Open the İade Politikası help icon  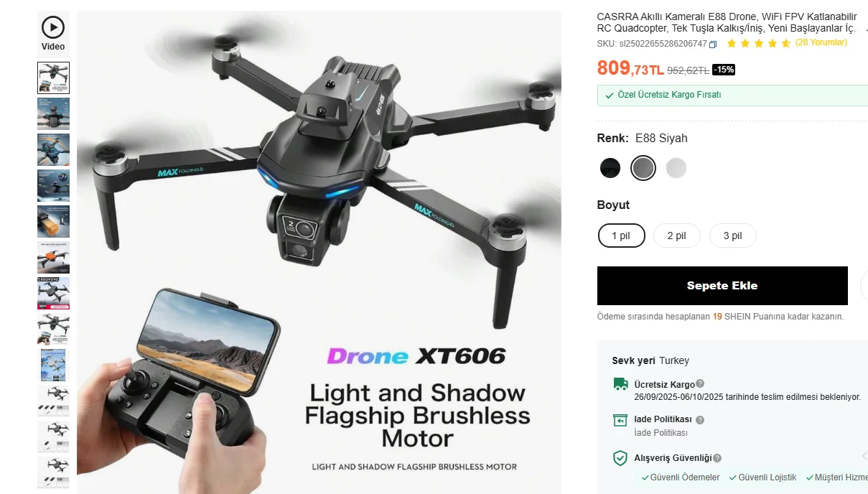pos(700,420)
